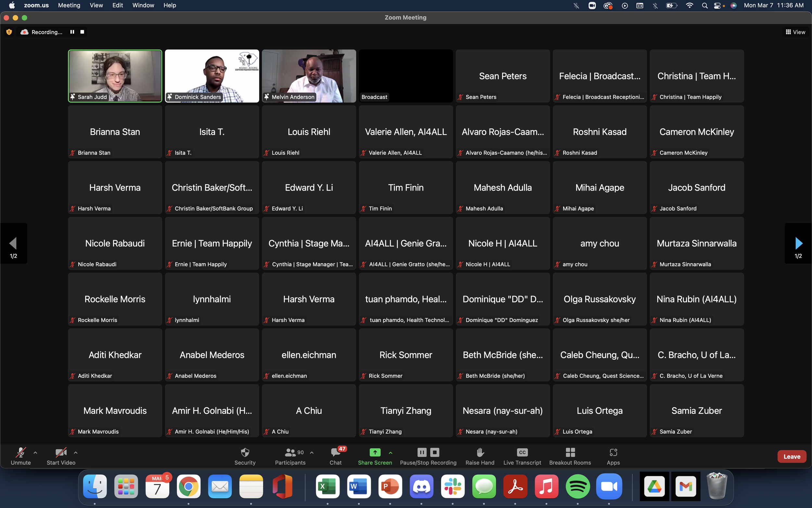Pause the recording in the top bar
Viewport: 812px width, 508px height.
(x=72, y=32)
